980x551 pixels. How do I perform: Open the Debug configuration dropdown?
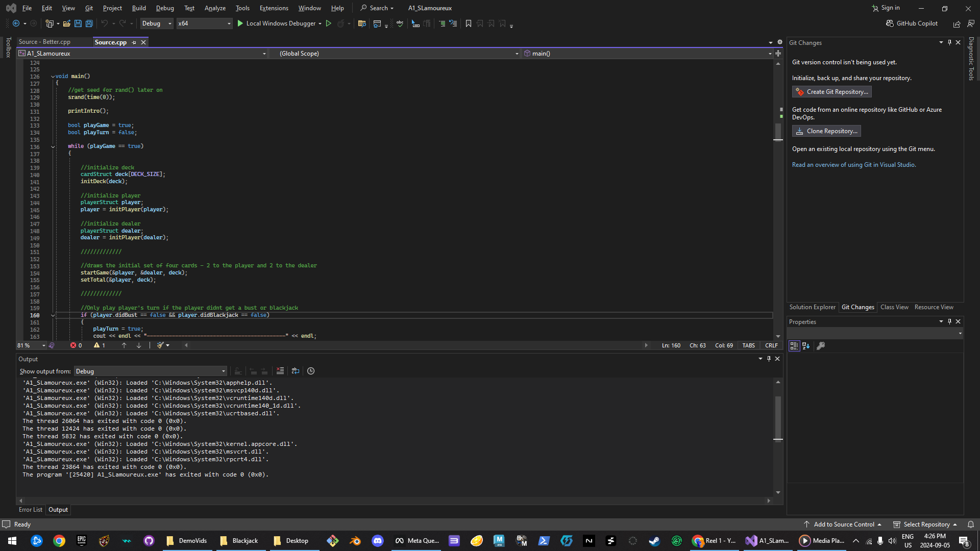tap(157, 23)
